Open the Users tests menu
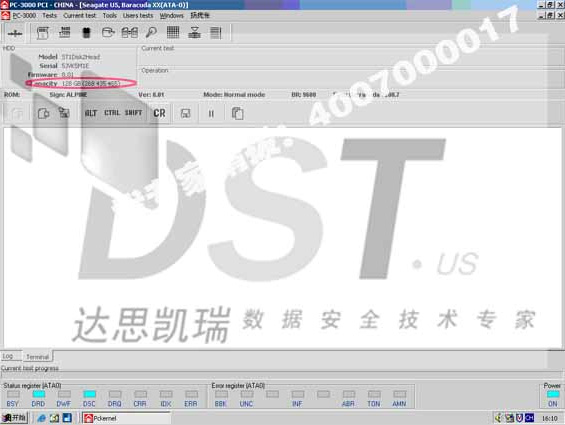565x425 pixels. 138,16
